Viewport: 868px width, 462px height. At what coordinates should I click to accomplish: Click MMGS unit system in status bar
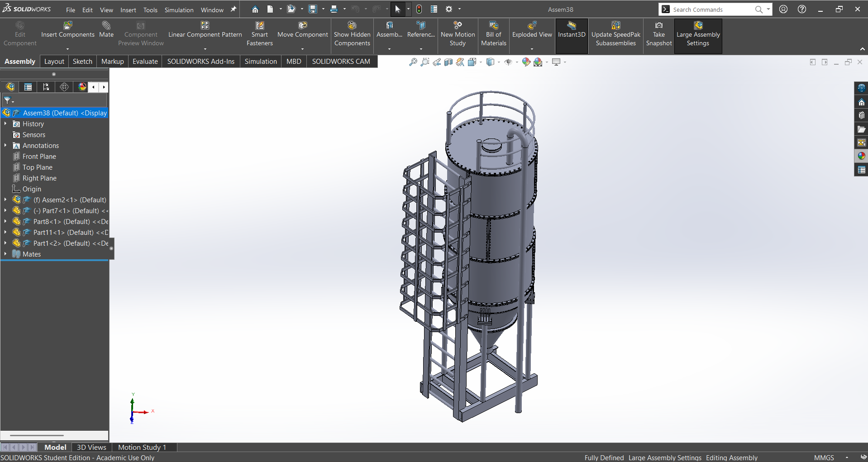coord(824,457)
